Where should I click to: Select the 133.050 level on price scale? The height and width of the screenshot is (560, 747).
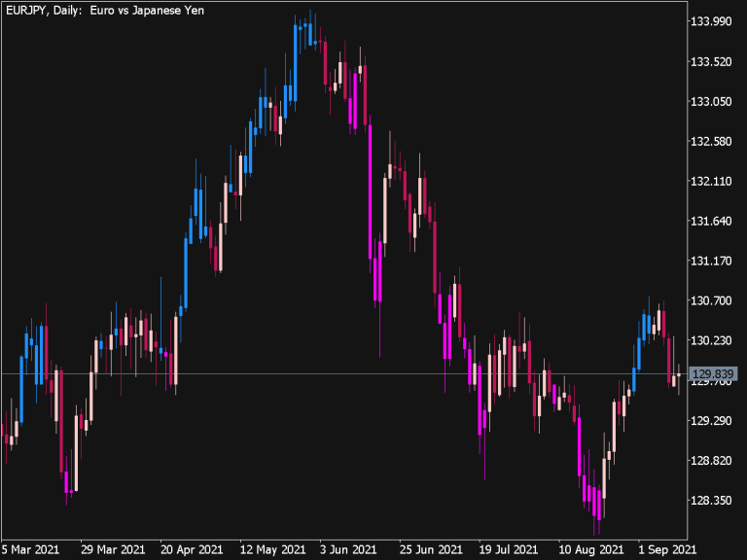pos(710,102)
